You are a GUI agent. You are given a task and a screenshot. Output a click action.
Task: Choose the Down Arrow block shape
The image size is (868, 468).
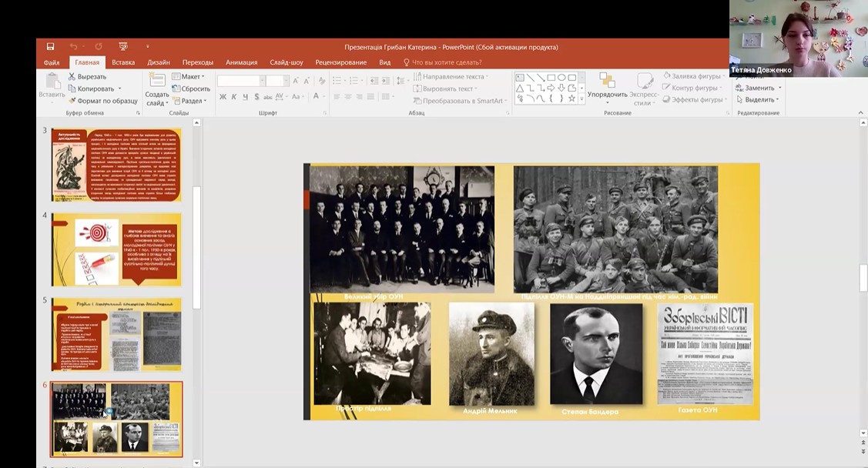pyautogui.click(x=561, y=88)
